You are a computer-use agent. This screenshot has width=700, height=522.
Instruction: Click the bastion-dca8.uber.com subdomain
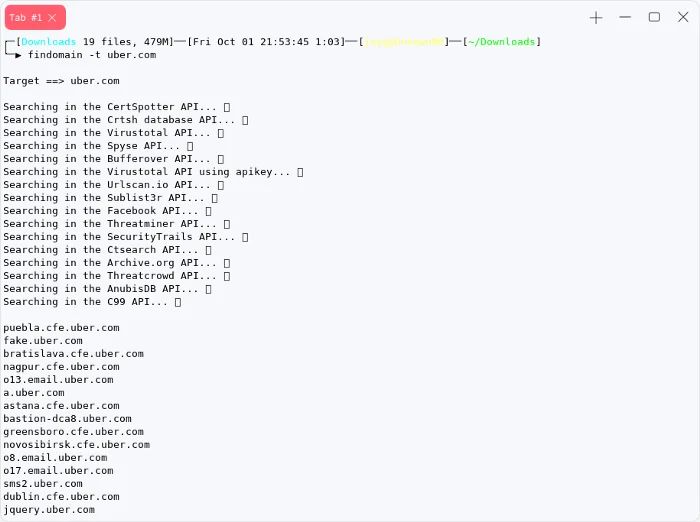[x=67, y=418]
